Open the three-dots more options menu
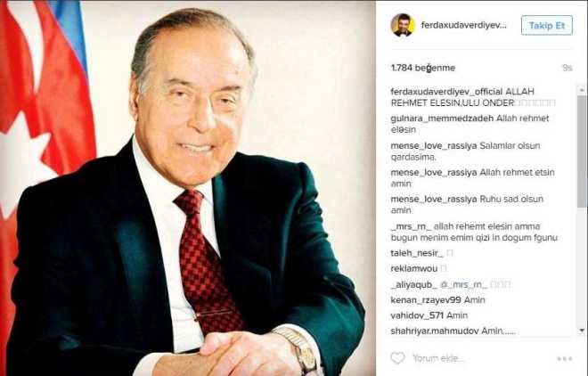Image resolution: width=588 pixels, height=376 pixels. 564,359
